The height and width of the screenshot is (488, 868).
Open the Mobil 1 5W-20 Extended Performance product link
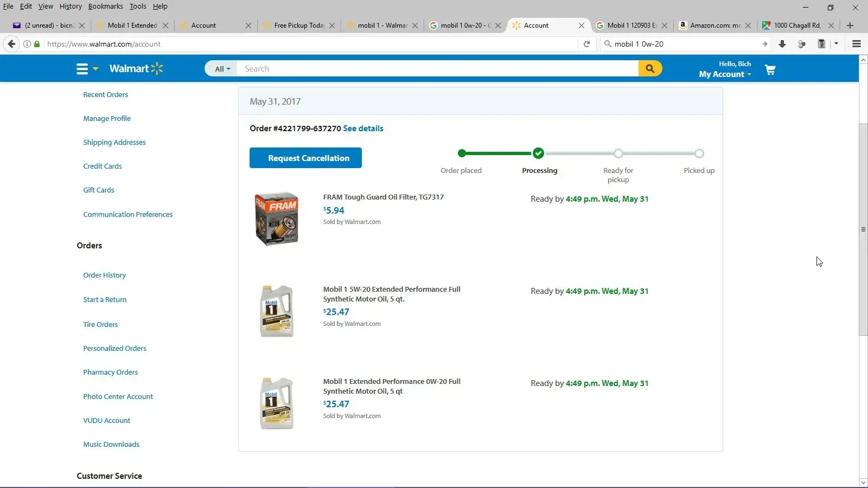392,294
